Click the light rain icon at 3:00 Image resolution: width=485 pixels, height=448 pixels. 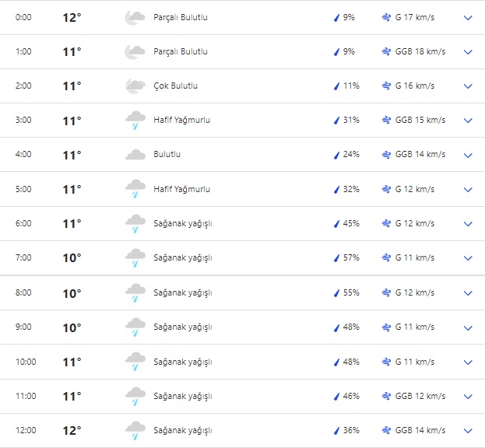point(135,121)
